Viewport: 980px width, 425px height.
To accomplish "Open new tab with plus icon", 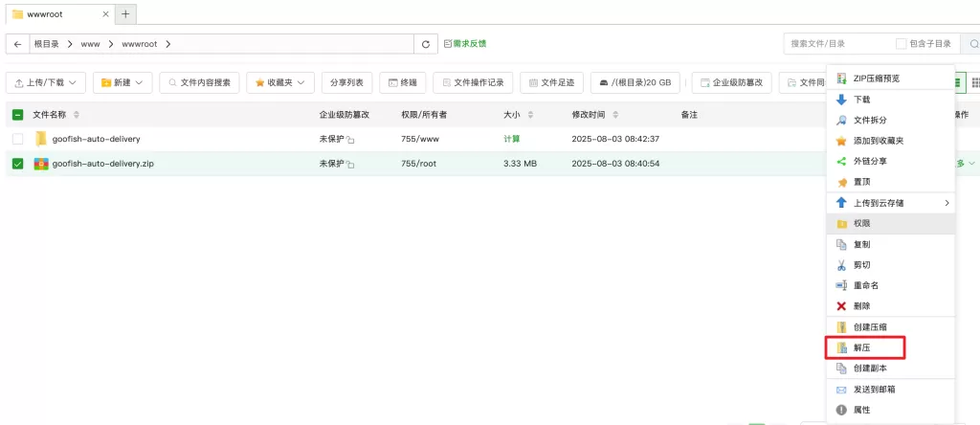I will pos(125,13).
